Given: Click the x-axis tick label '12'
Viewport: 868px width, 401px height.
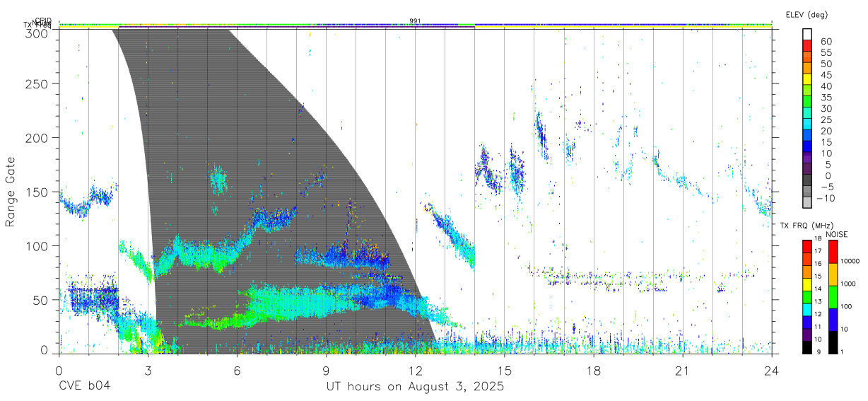Looking at the screenshot, I should (x=415, y=371).
